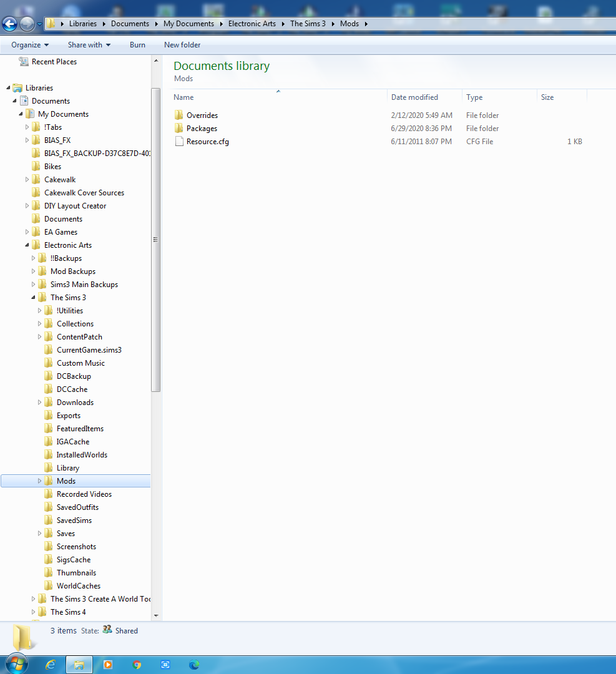Select the Libraries icon in tree
This screenshot has height=674, width=616.
pos(17,88)
